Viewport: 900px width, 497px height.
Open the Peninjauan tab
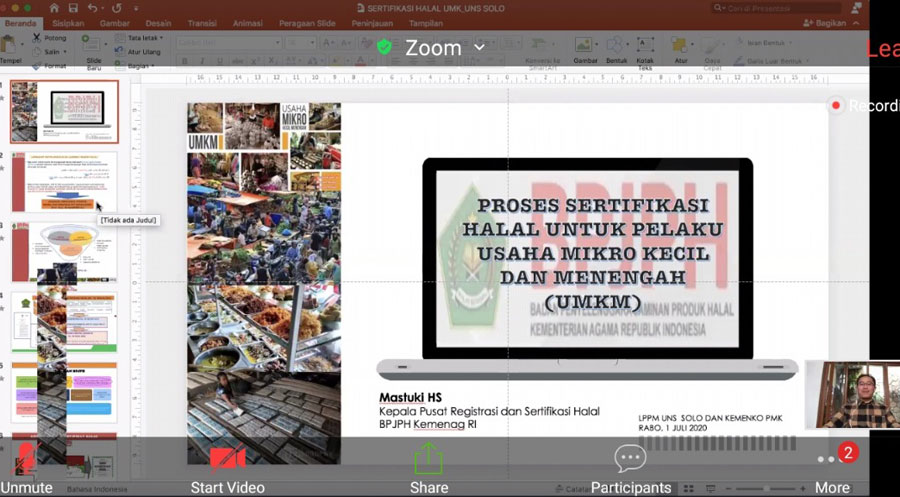[373, 24]
